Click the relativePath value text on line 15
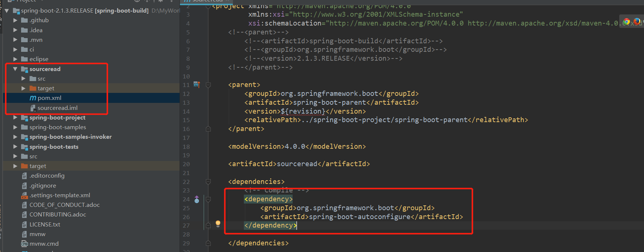The width and height of the screenshot is (644, 252). [384, 120]
